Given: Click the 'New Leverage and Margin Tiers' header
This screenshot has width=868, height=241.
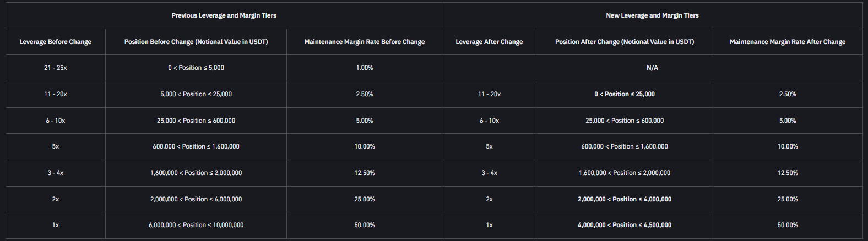Looking at the screenshot, I should pyautogui.click(x=652, y=15).
